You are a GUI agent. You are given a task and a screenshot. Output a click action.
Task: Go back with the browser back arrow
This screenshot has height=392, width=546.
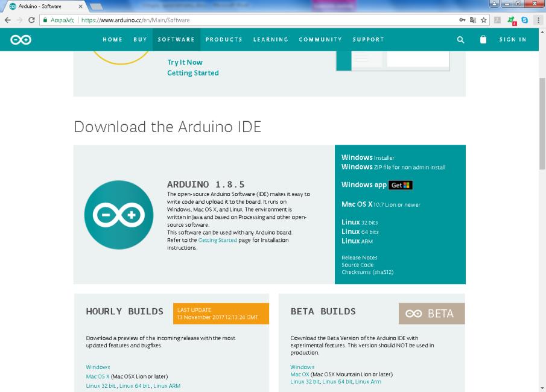tap(8, 20)
